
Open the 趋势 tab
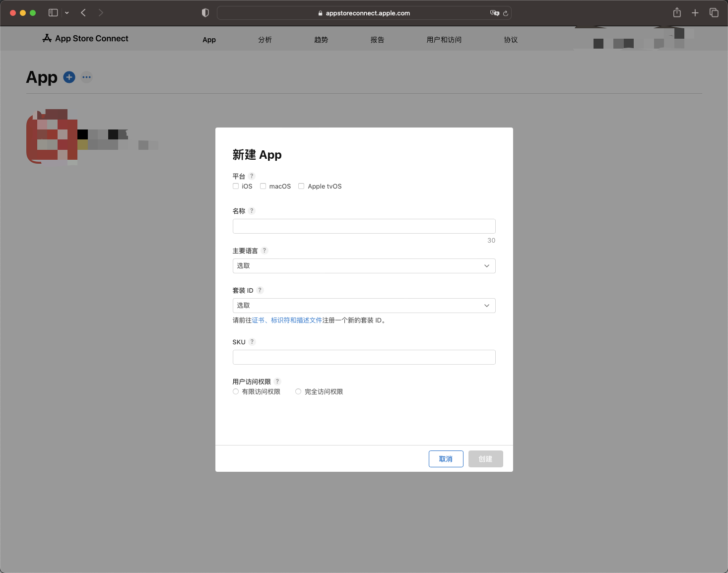click(x=321, y=40)
